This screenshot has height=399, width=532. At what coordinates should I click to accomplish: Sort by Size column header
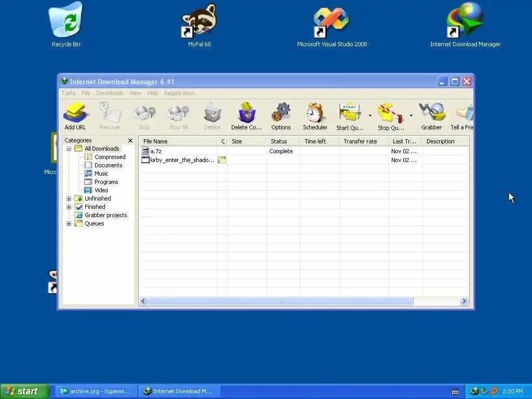pyautogui.click(x=247, y=141)
